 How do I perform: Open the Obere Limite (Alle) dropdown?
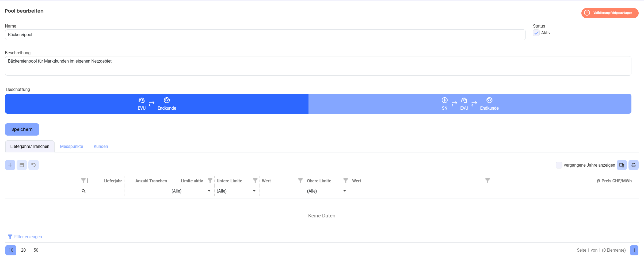(x=327, y=191)
